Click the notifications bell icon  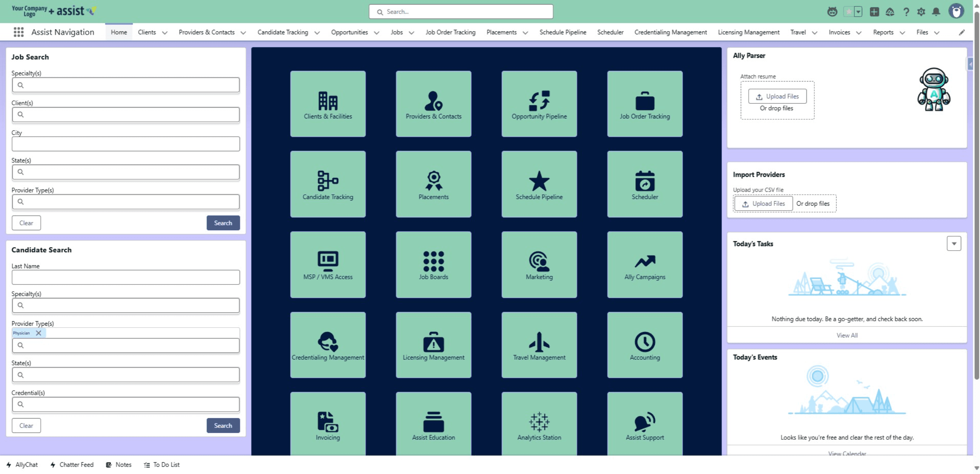[936, 12]
